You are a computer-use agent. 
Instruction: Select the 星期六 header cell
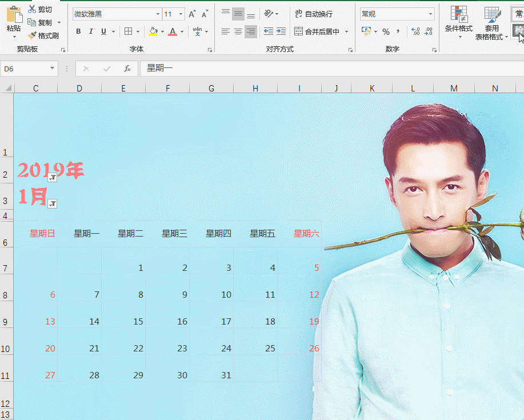[x=299, y=234]
